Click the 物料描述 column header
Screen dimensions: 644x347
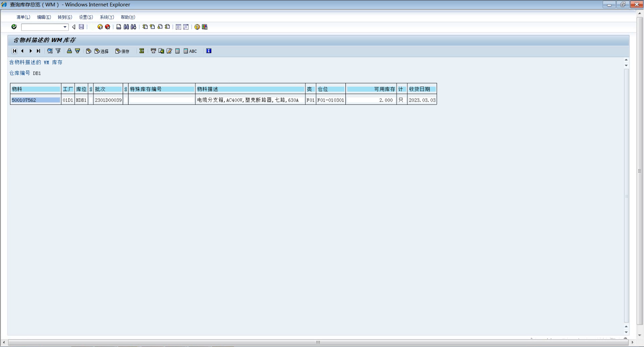tap(250, 89)
